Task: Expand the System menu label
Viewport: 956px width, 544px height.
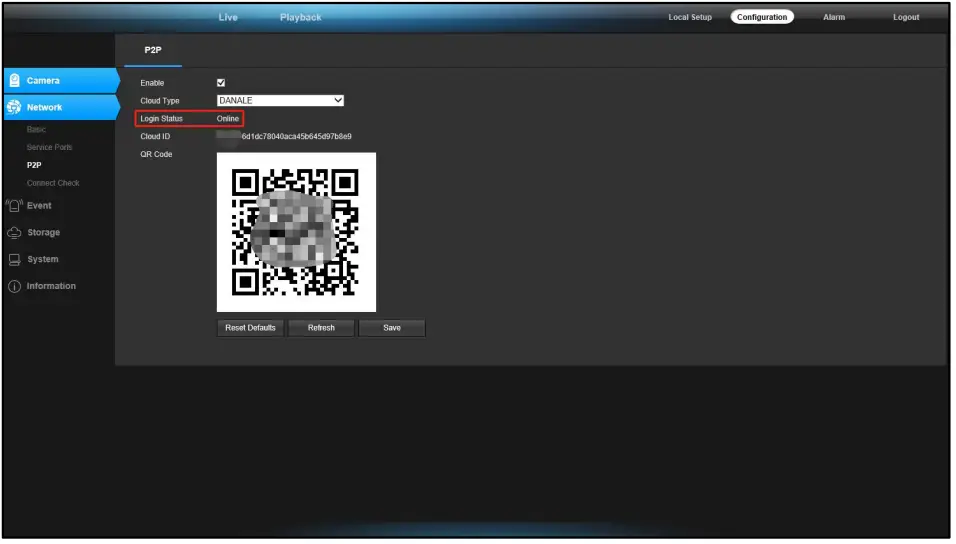Action: [x=43, y=260]
